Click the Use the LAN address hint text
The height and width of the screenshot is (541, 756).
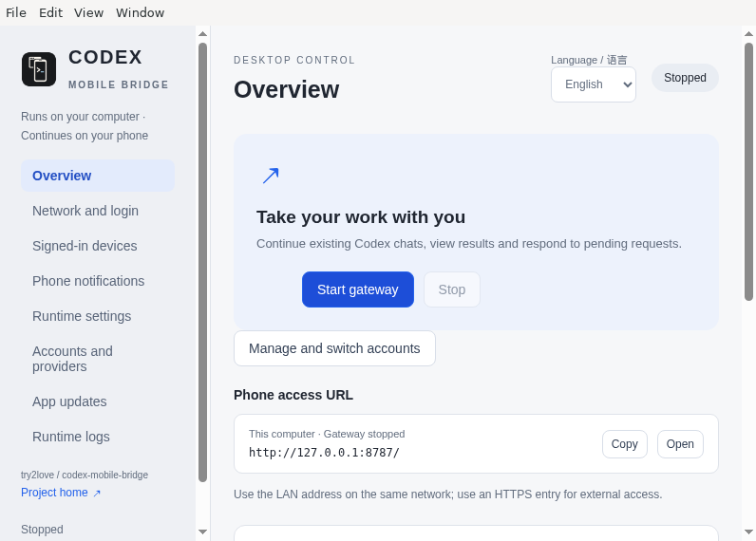click(x=448, y=494)
